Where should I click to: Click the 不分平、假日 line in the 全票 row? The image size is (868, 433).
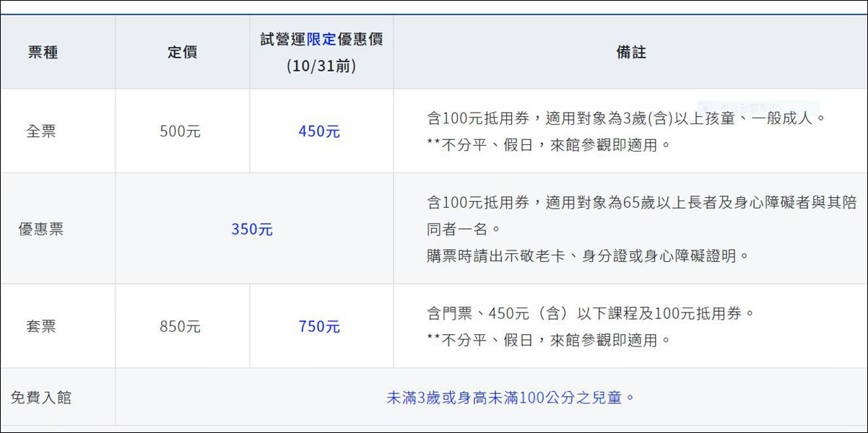click(549, 145)
